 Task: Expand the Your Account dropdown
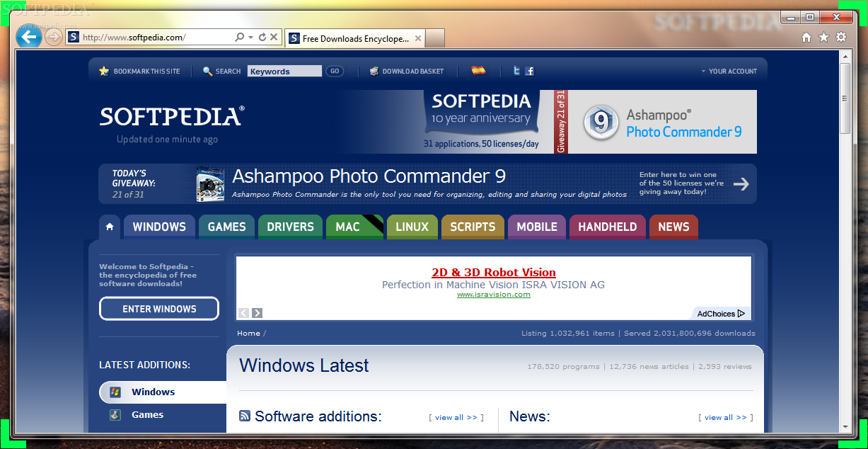[729, 71]
